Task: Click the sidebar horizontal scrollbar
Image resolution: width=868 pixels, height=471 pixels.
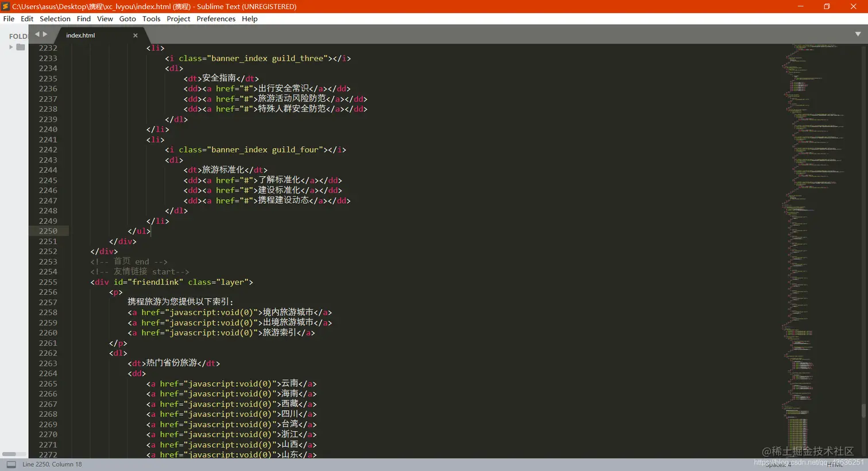Action: pyautogui.click(x=9, y=454)
